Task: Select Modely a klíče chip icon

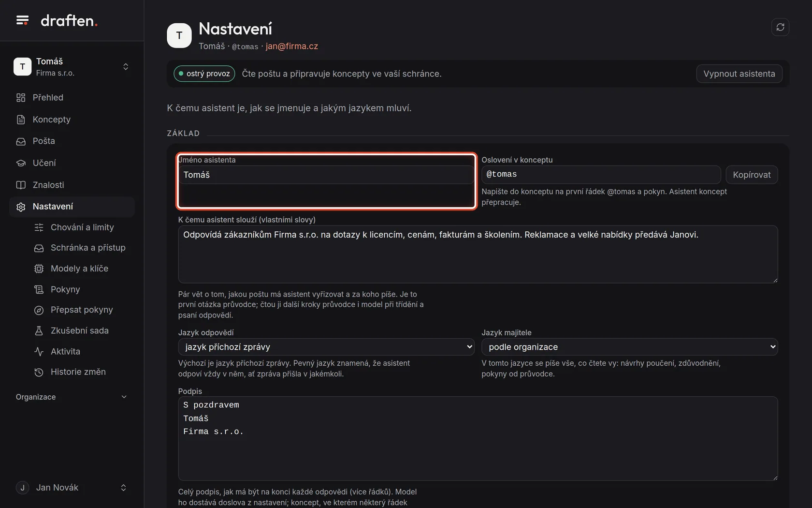Action: pyautogui.click(x=39, y=269)
